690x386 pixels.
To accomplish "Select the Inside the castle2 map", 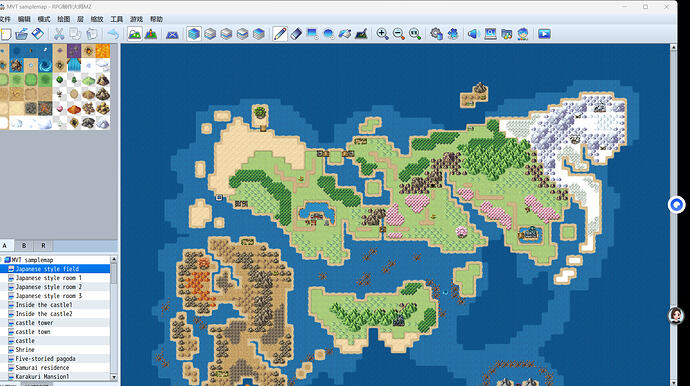I will point(55,314).
